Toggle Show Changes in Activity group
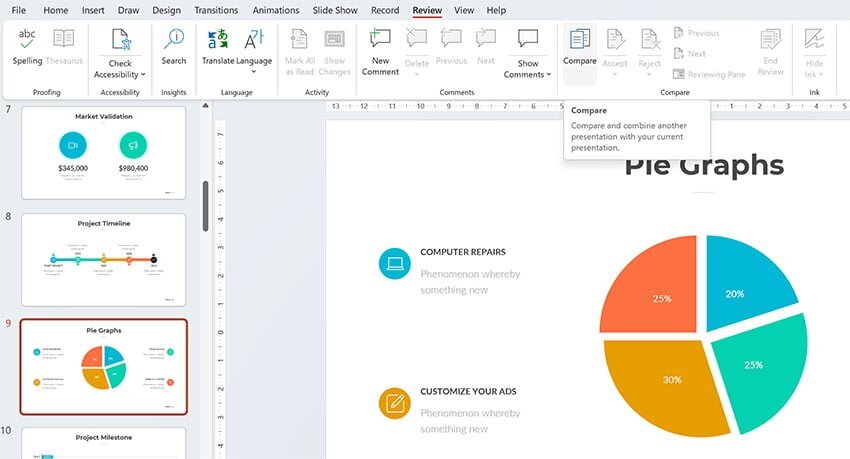850x459 pixels. [334, 40]
